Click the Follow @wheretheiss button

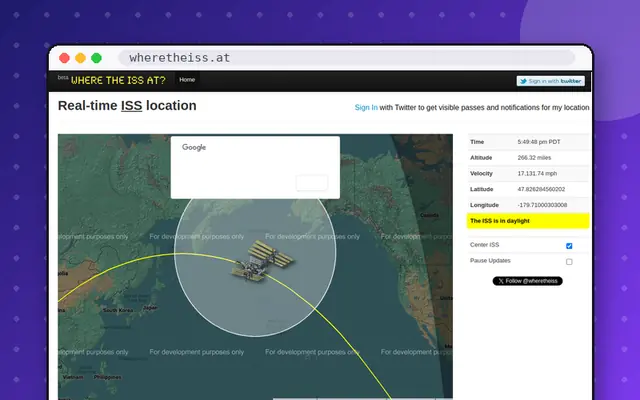pos(527,281)
